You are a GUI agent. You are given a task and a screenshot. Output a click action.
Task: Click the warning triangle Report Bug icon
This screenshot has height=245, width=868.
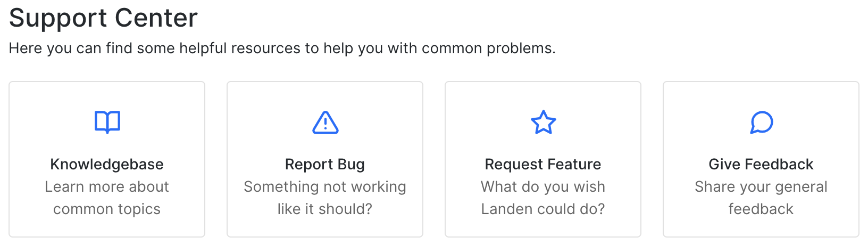coord(325,122)
